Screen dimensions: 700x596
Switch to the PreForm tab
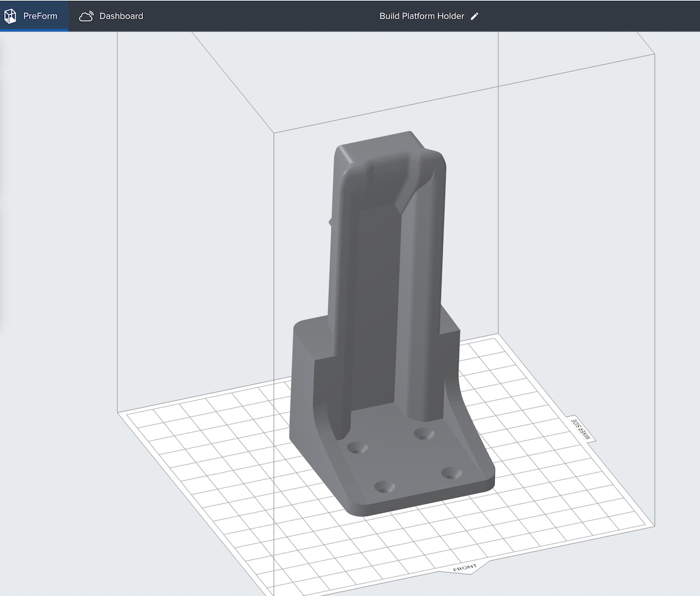tap(40, 16)
